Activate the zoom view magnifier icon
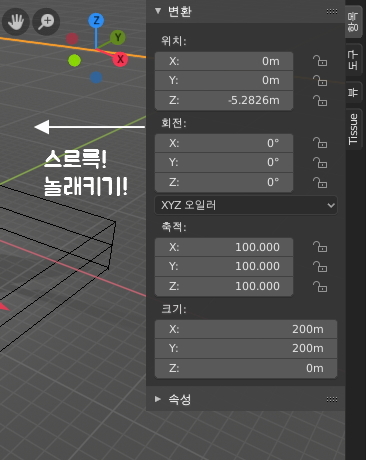 pyautogui.click(x=46, y=22)
